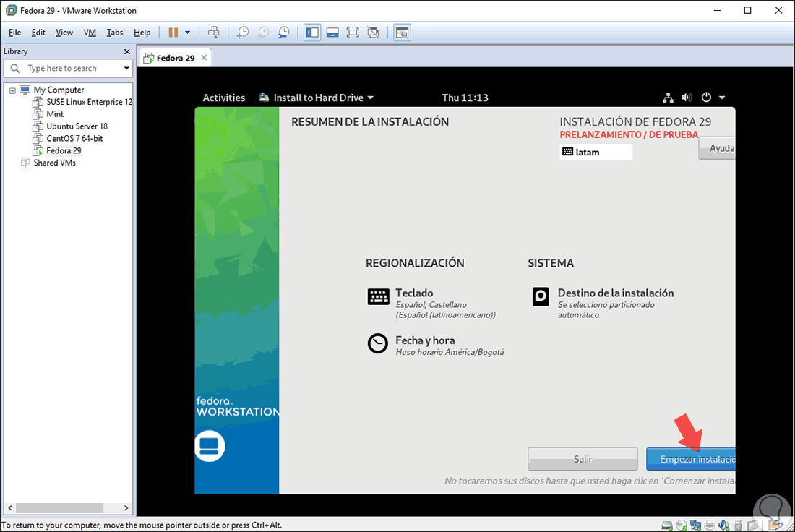The image size is (795, 532).
Task: Click the CD/DVD device status icon
Action: click(x=681, y=525)
